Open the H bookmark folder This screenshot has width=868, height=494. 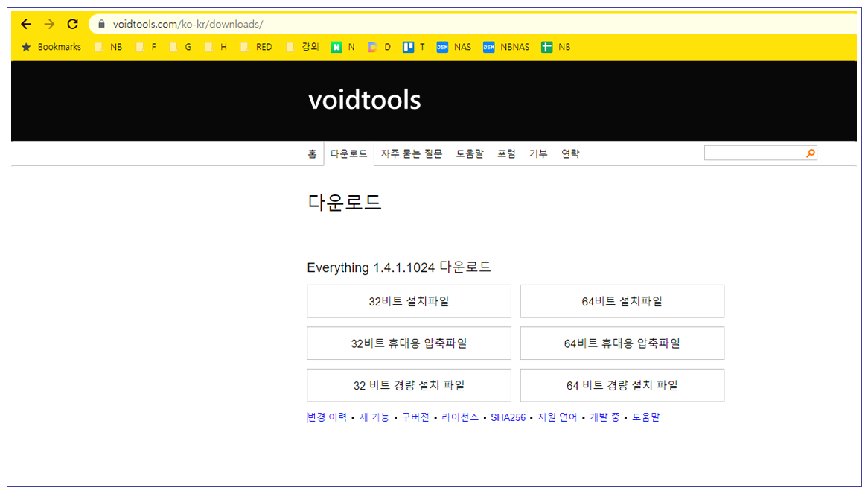coord(217,47)
